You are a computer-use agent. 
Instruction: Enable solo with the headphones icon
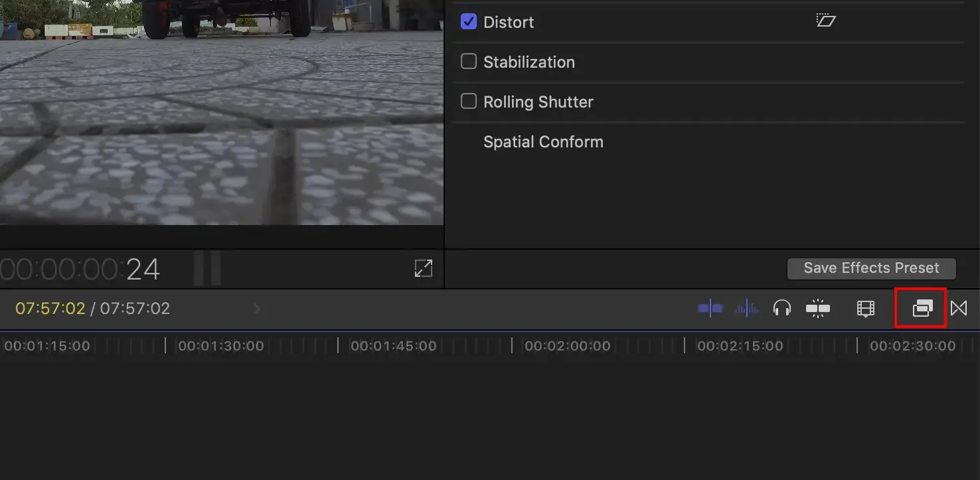click(782, 308)
